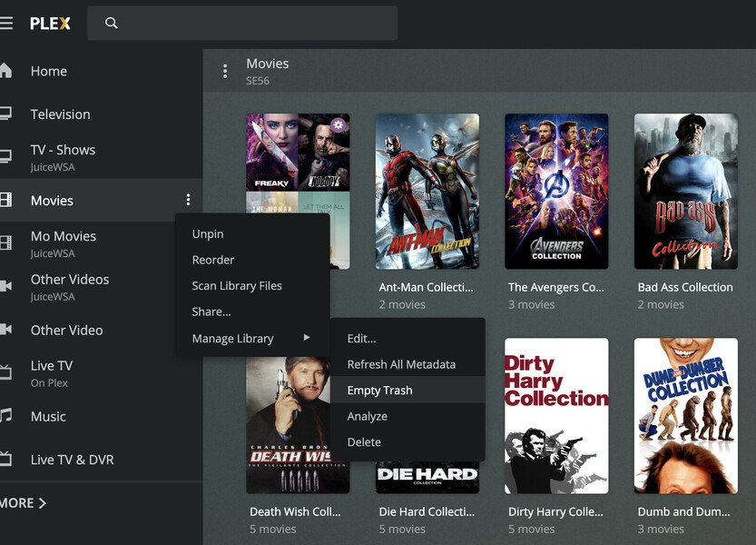Click the Mo Movies film icon
756x545 pixels.
coord(5,243)
